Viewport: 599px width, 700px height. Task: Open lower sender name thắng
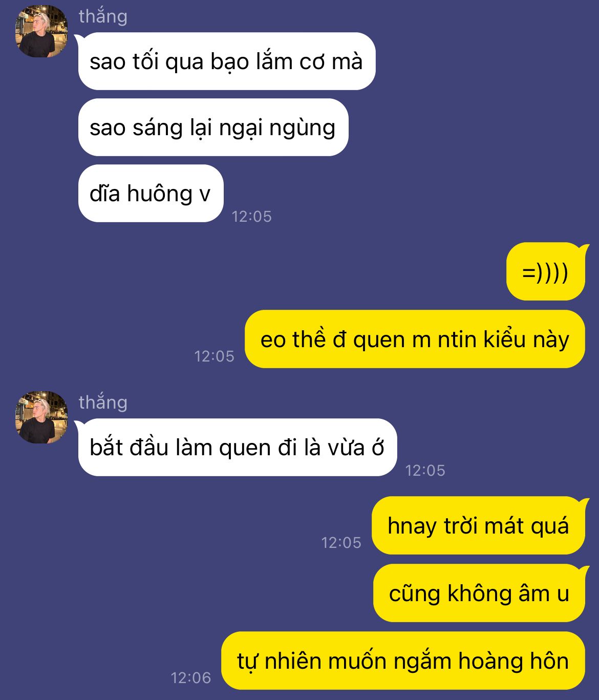[103, 402]
